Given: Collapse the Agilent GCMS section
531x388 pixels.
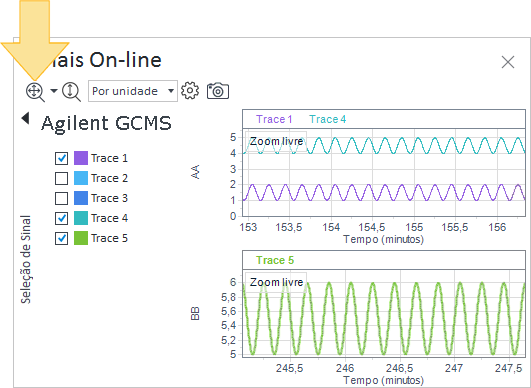Looking at the screenshot, I should pyautogui.click(x=25, y=118).
